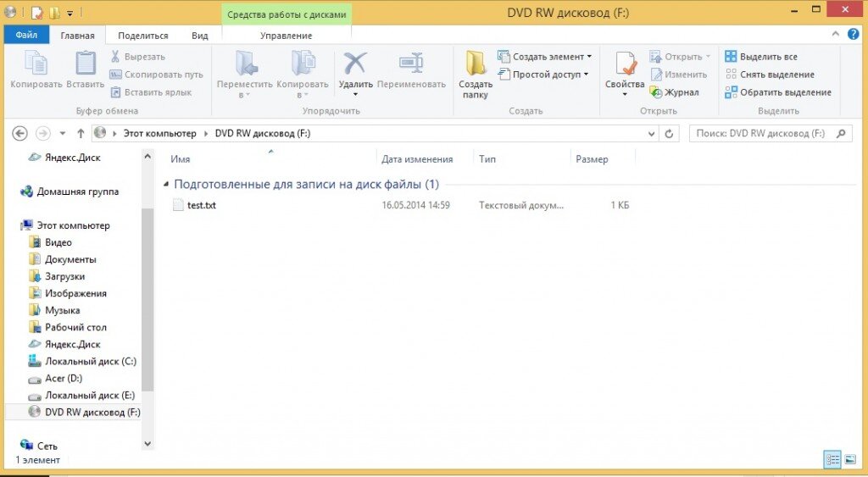Click Обратить выделение
868x477 pixels.
[778, 92]
